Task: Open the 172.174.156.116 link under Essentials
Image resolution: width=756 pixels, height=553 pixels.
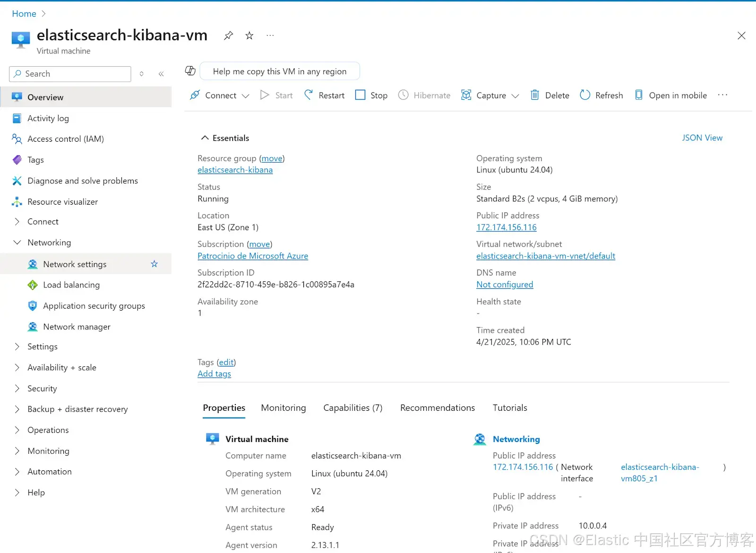Action: tap(507, 227)
